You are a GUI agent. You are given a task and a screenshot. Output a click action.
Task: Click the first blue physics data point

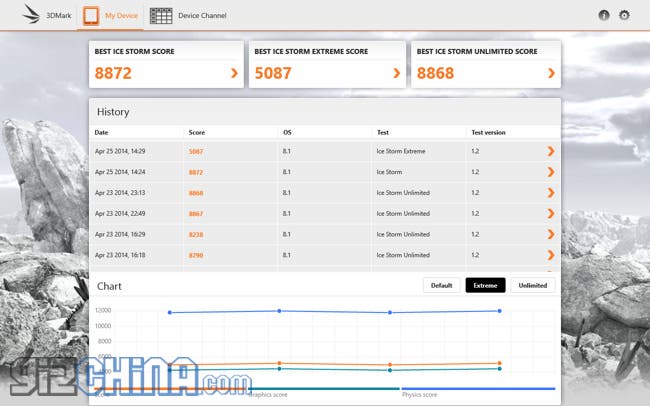170,312
